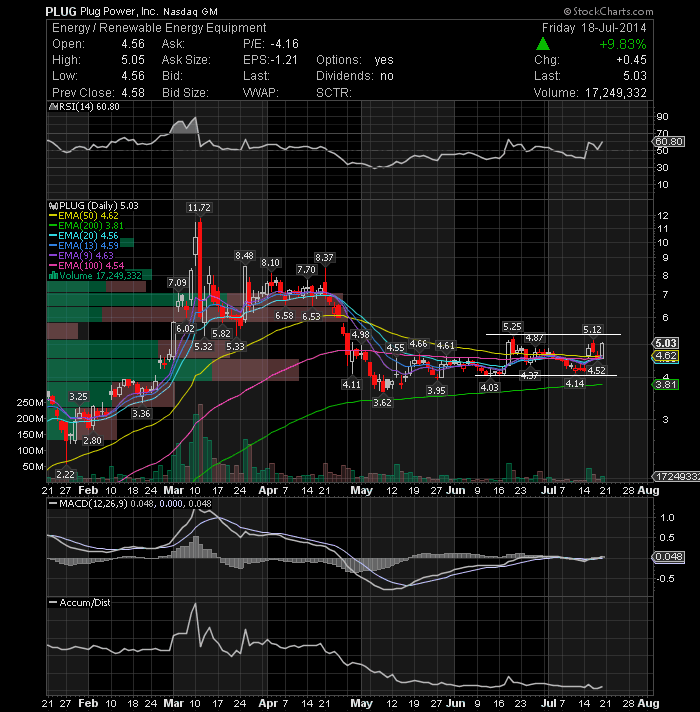
Task: Click the Prev Close: 4.58 value
Action: pos(98,93)
